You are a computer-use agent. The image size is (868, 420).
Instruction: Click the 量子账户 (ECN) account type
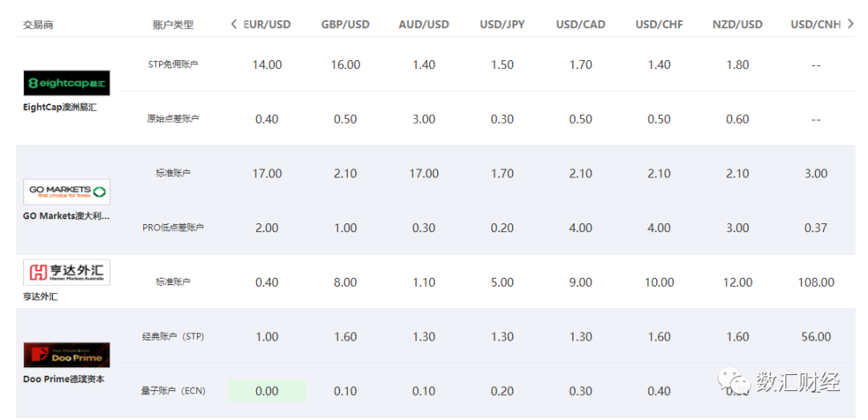pyautogui.click(x=173, y=391)
